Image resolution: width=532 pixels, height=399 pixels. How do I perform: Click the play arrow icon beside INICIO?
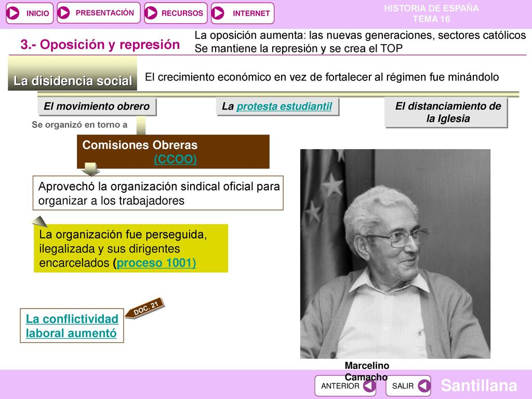[13, 13]
